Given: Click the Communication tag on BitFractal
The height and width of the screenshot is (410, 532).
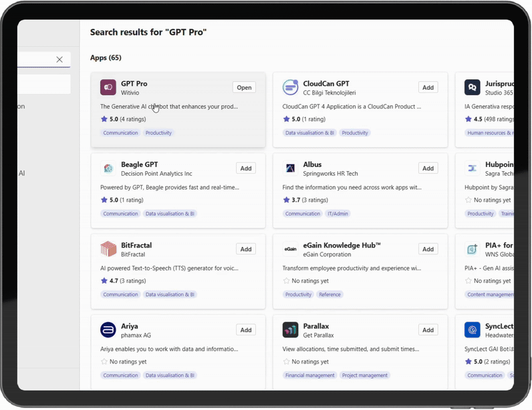Looking at the screenshot, I should click(120, 294).
